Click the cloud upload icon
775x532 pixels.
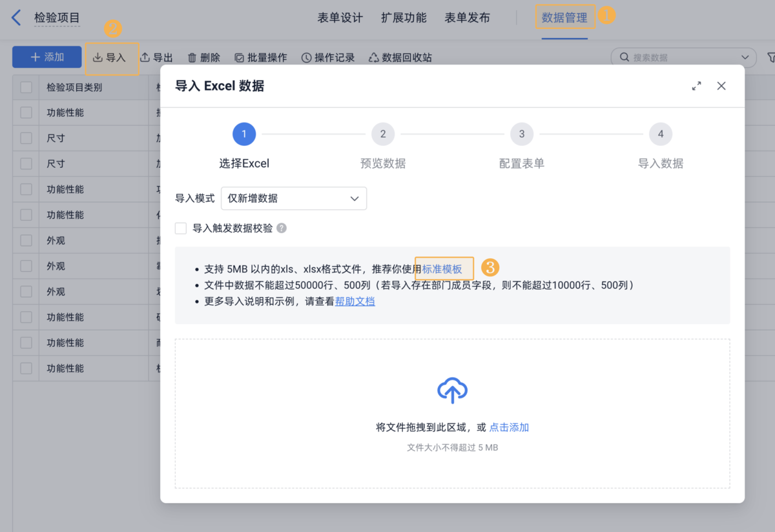pyautogui.click(x=452, y=391)
